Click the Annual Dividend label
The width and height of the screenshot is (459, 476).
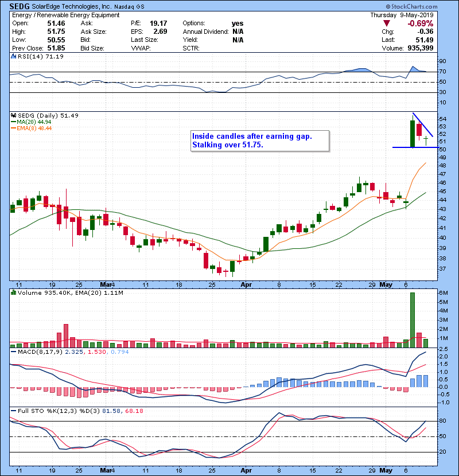tap(205, 32)
